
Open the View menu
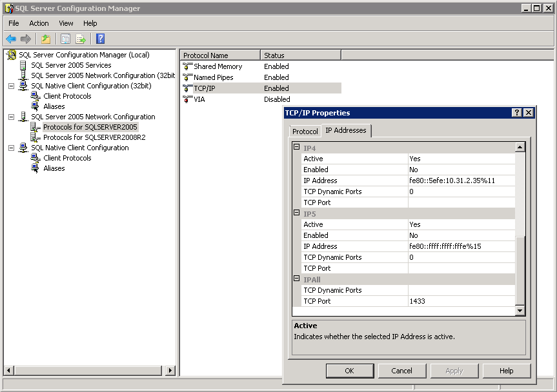66,23
